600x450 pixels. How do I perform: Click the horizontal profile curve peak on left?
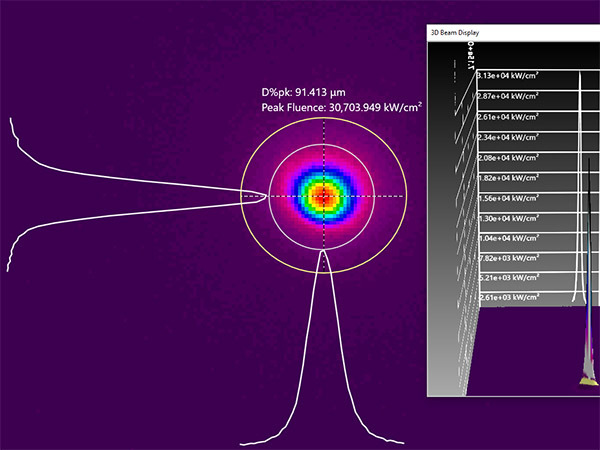pyautogui.click(x=264, y=195)
